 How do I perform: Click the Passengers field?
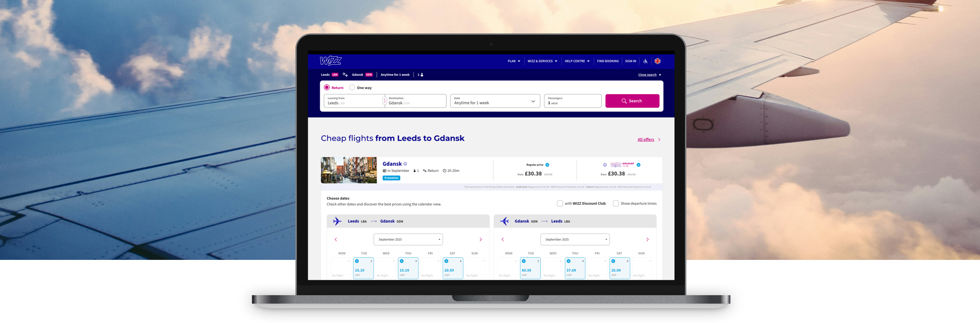572,101
